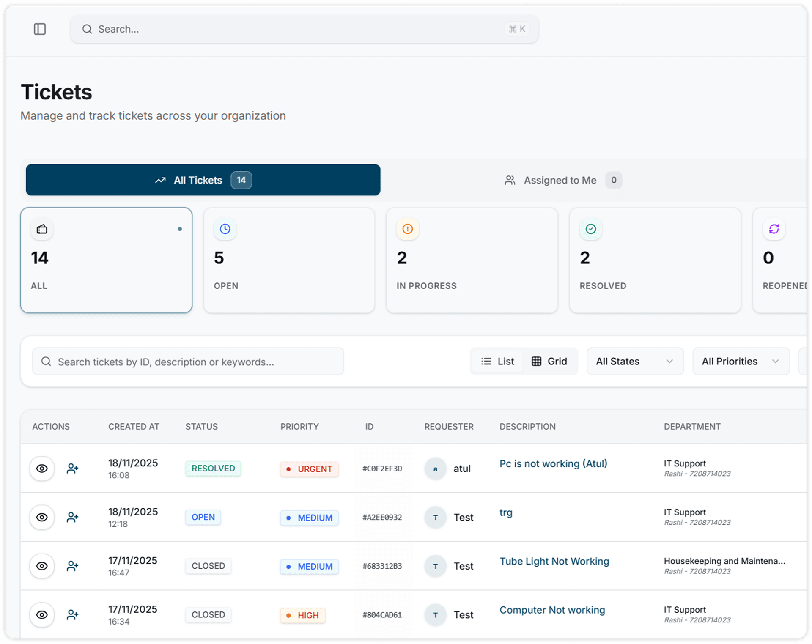Image resolution: width=812 pixels, height=644 pixels.
Task: Click the refresh icon on REOPENED card
Action: click(774, 229)
